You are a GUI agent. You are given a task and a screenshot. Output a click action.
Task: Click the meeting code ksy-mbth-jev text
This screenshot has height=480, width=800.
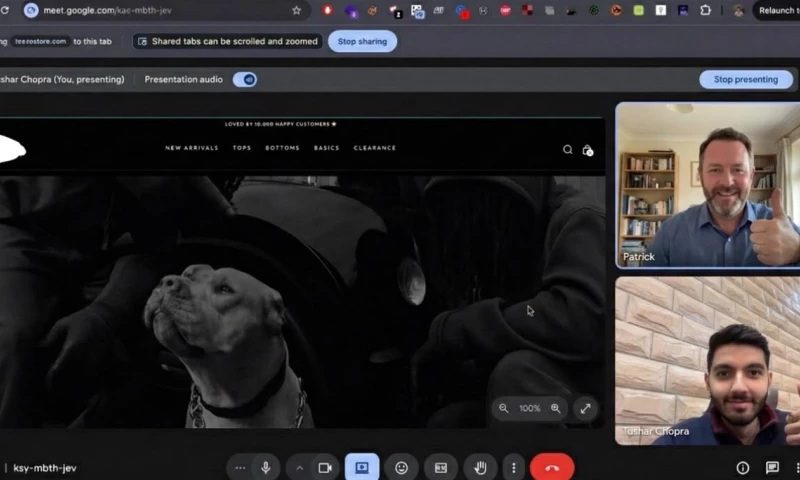point(45,468)
